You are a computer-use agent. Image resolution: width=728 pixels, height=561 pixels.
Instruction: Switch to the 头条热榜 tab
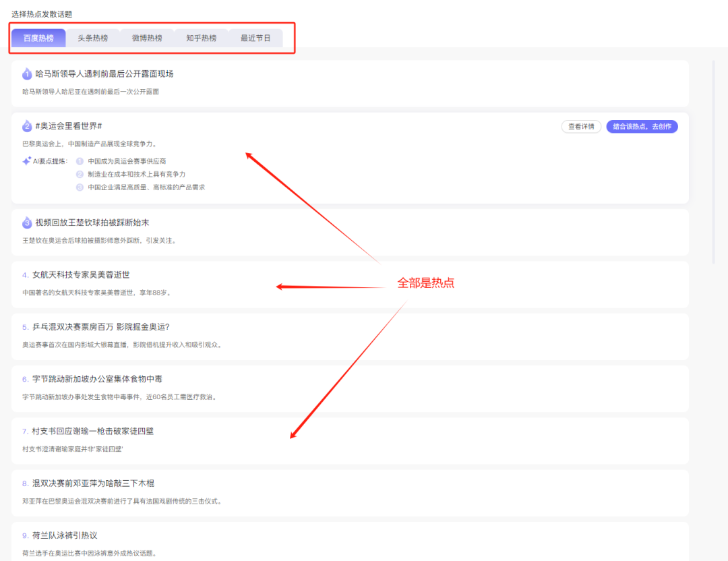94,38
